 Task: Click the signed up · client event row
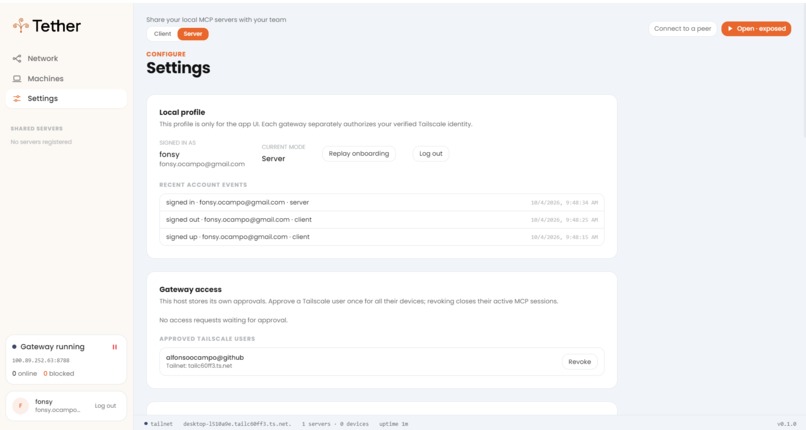click(382, 237)
